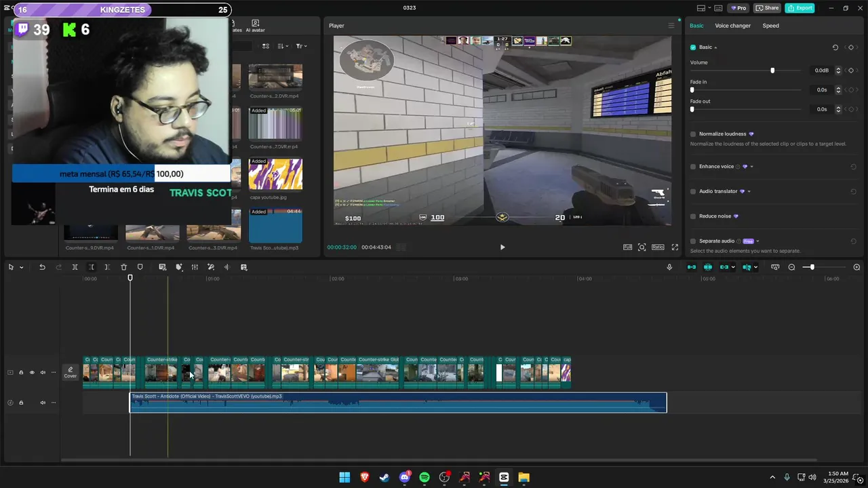Click the Fade out 0.0s stepper arrows

[x=838, y=109]
